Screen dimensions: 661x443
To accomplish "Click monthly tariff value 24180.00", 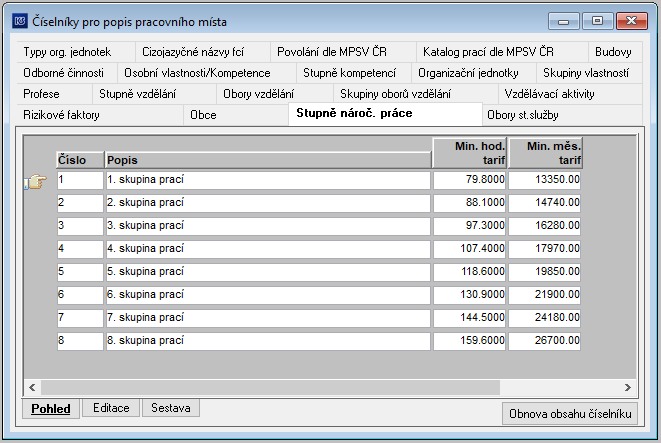I will click(545, 318).
